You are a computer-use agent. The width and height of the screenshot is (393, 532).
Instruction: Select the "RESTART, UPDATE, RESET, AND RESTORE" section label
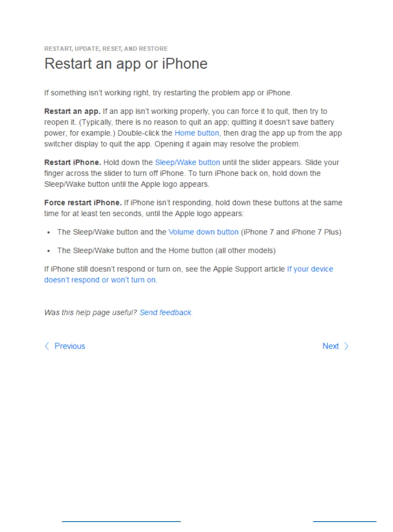tap(106, 49)
